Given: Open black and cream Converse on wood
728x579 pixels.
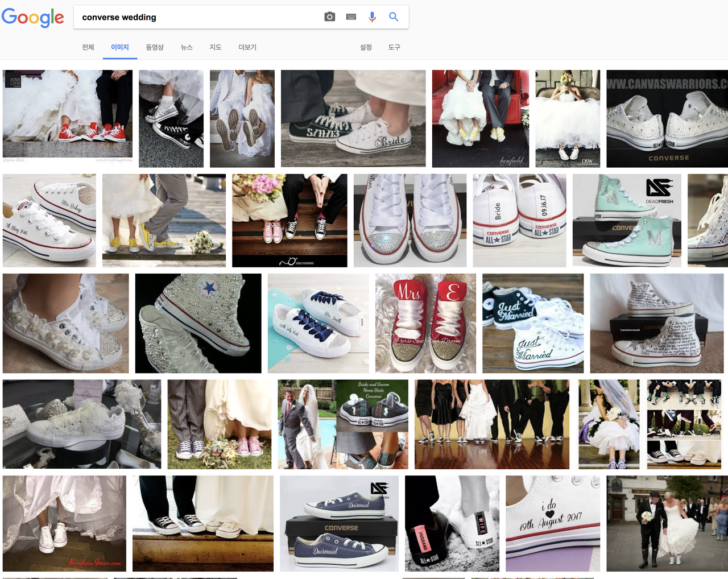Looking at the screenshot, I should [x=203, y=523].
